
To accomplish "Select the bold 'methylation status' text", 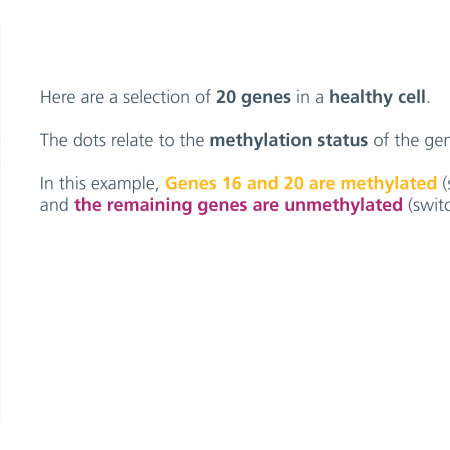I will point(289,140).
